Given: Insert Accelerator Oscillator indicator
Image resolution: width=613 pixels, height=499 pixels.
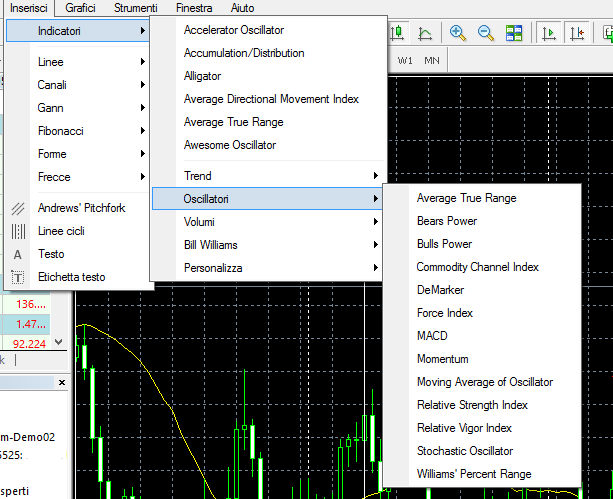Looking at the screenshot, I should pos(234,30).
